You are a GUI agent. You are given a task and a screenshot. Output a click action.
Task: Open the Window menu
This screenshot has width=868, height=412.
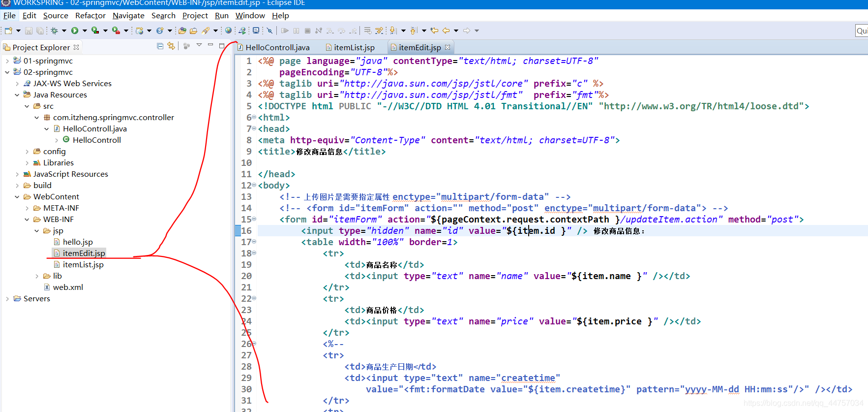(x=250, y=15)
